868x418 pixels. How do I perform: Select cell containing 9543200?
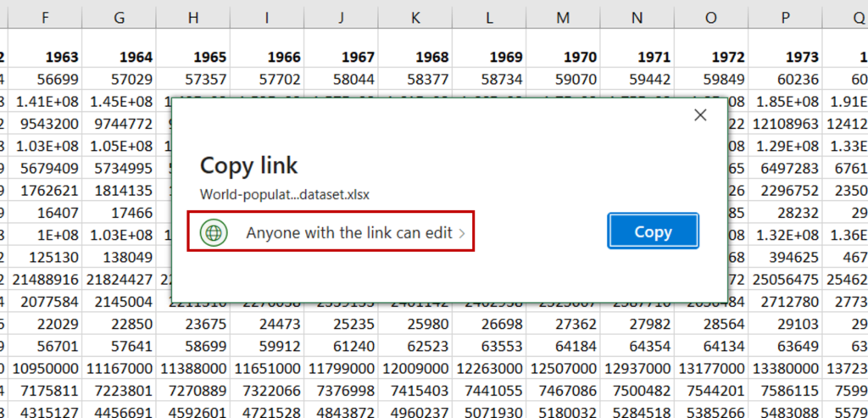[x=45, y=124]
